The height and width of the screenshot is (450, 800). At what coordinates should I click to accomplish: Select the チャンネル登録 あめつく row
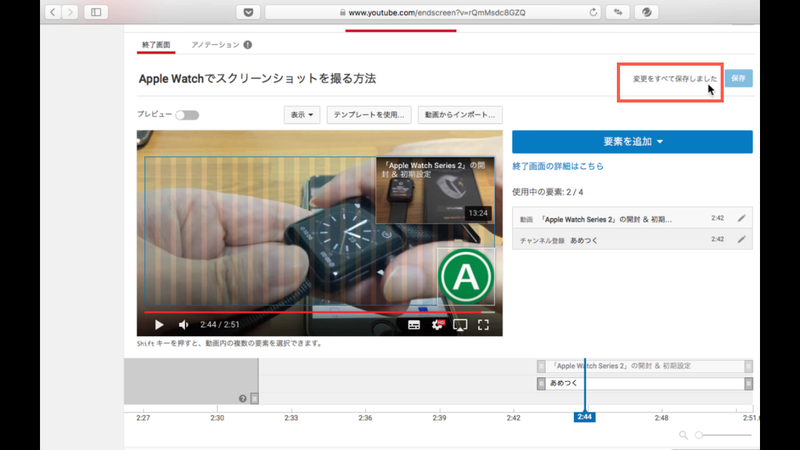(x=632, y=240)
